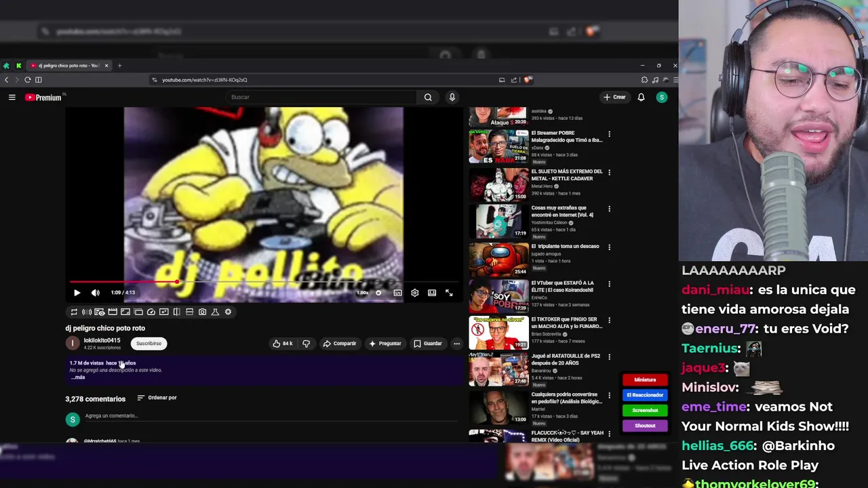The image size is (868, 488).
Task: Click the green Screenshot overlay button
Action: (x=645, y=410)
